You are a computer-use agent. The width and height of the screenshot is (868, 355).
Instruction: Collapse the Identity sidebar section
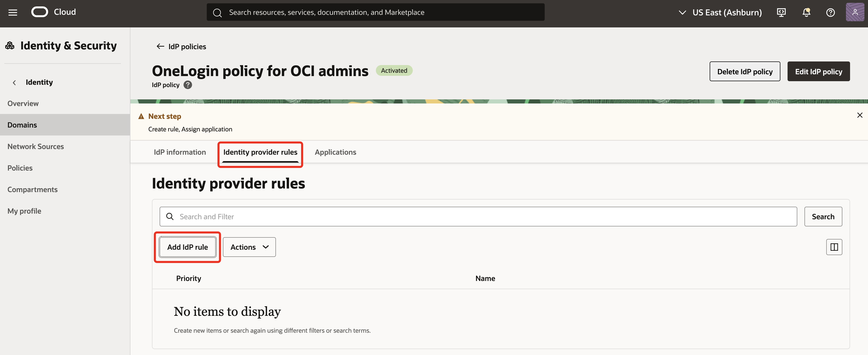[14, 82]
